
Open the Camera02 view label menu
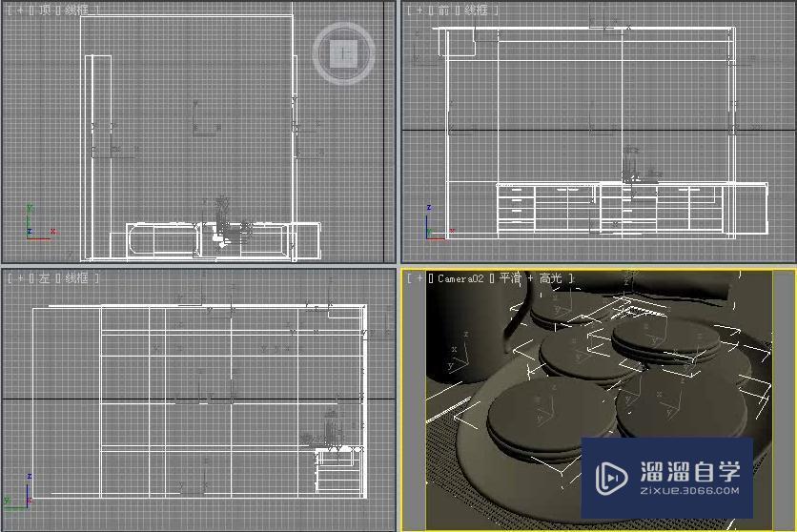460,278
